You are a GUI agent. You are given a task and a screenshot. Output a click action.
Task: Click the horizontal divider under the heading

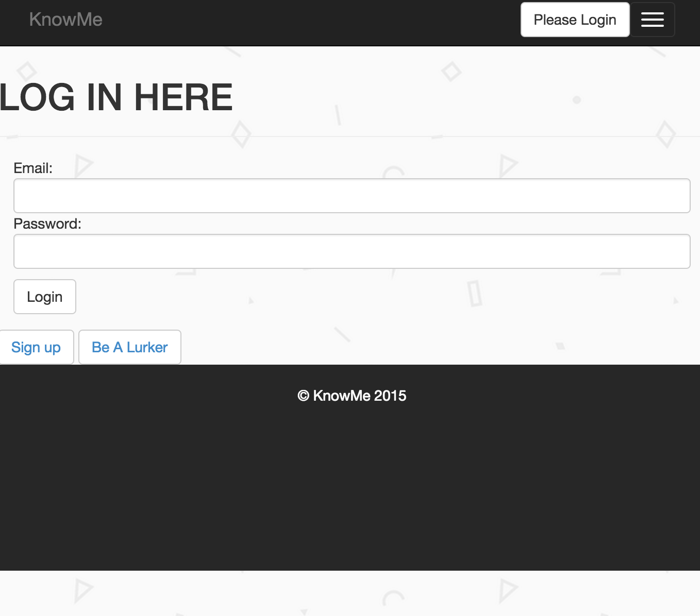351,136
